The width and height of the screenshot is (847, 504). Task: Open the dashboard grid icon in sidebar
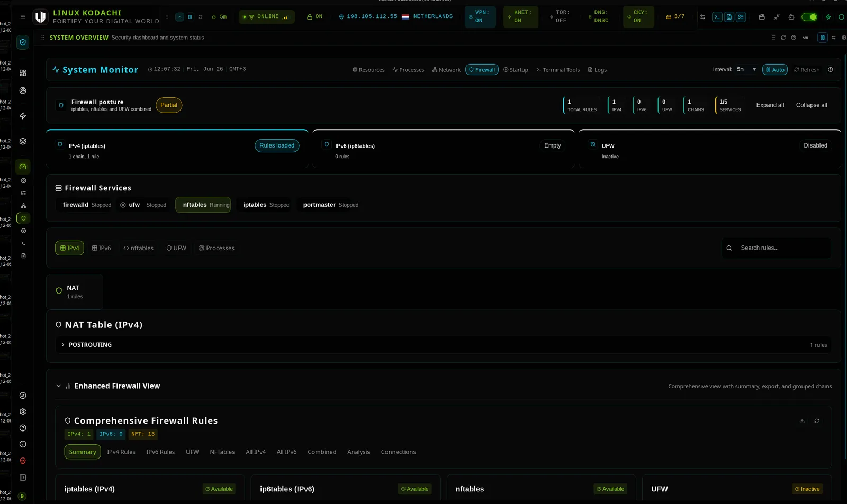coord(23,73)
